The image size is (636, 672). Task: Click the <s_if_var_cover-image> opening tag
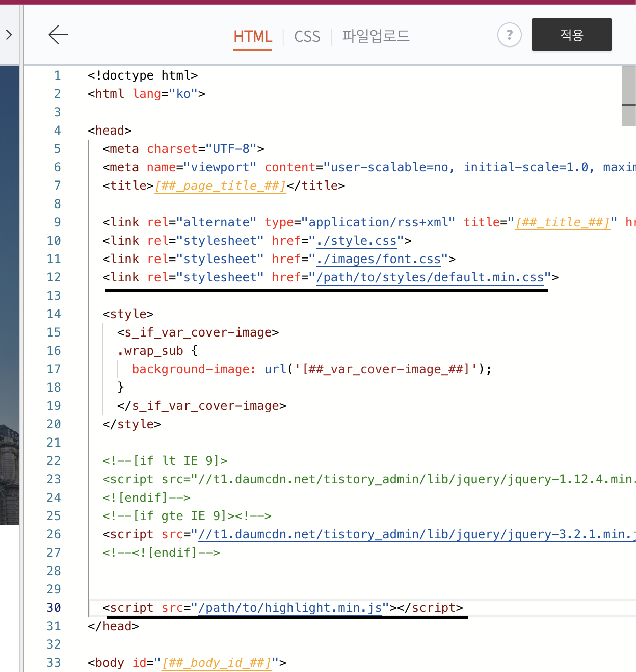[198, 332]
